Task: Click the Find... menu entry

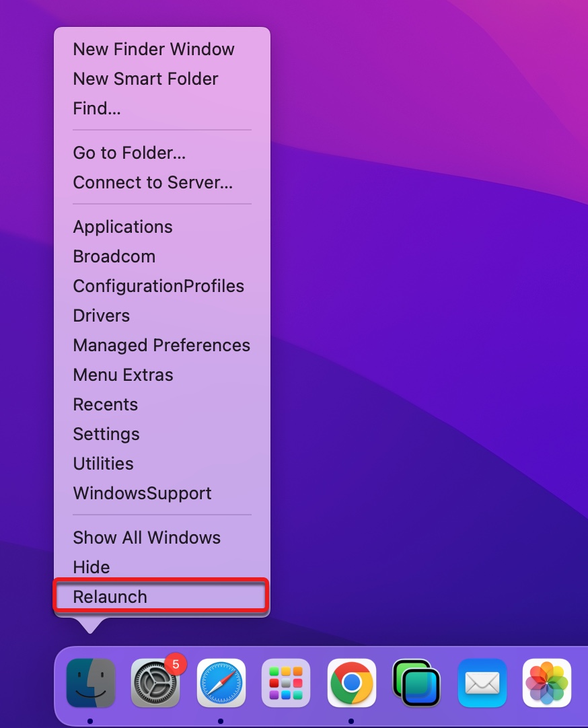Action: 97,108
